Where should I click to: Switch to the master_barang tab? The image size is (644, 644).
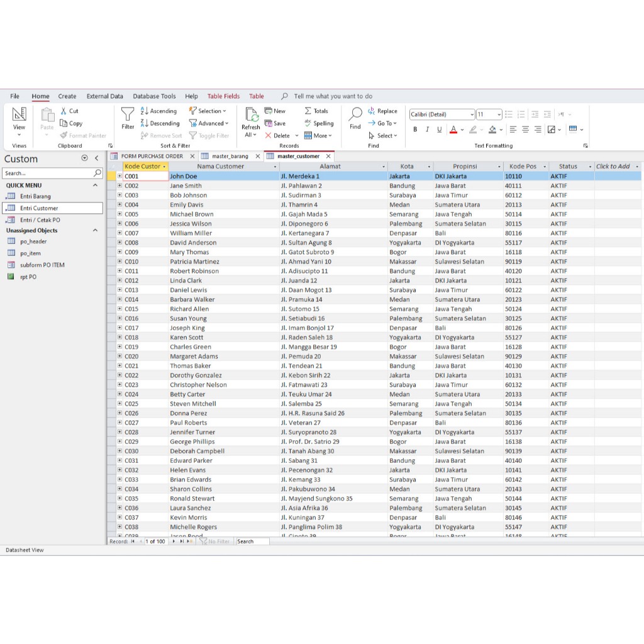tap(230, 156)
